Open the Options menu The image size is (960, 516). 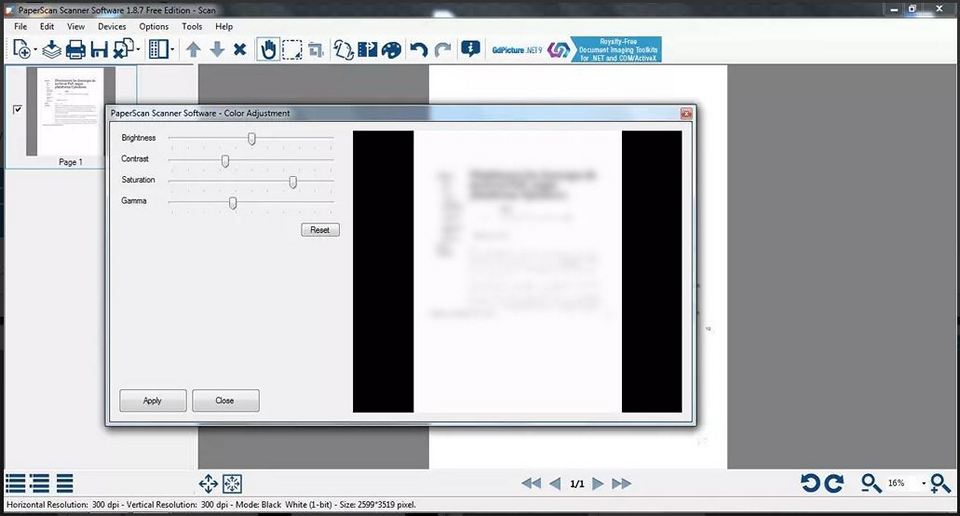click(154, 26)
